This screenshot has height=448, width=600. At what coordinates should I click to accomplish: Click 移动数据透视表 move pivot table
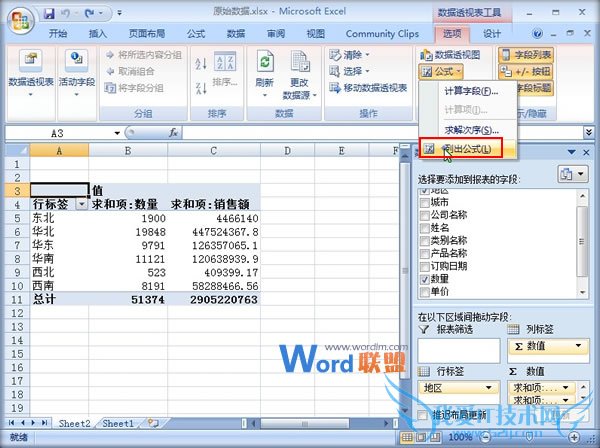tap(368, 88)
